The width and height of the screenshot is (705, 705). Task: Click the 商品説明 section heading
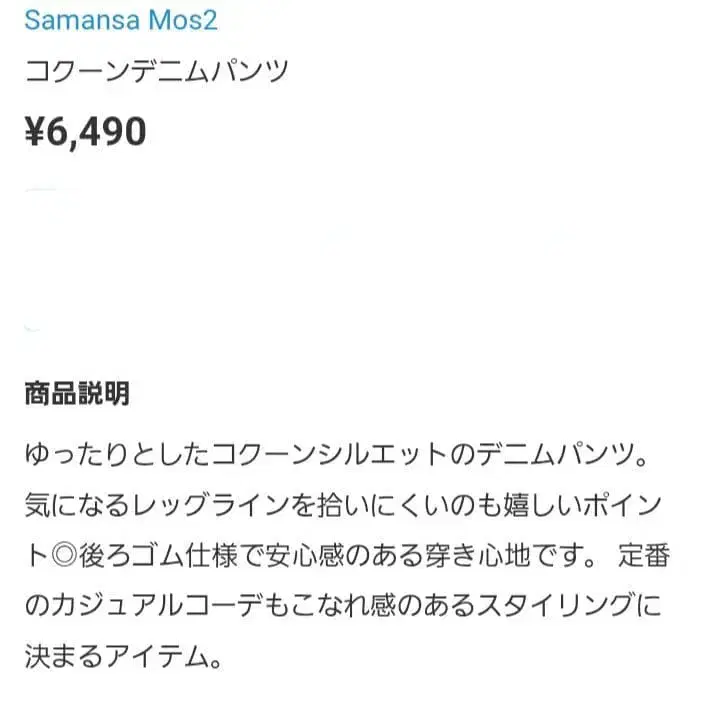click(x=76, y=393)
